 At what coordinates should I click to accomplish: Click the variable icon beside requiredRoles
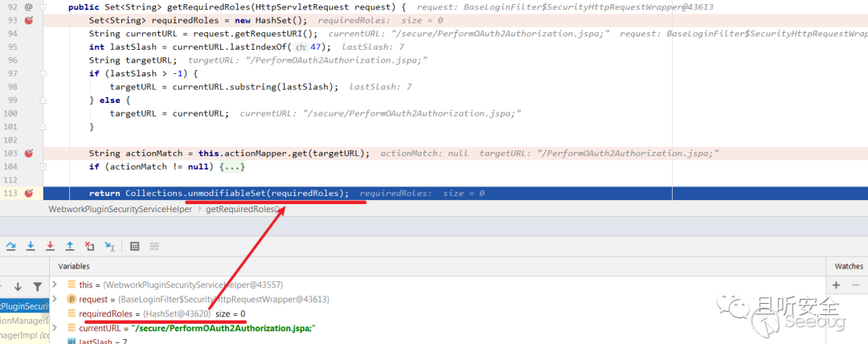pyautogui.click(x=72, y=314)
